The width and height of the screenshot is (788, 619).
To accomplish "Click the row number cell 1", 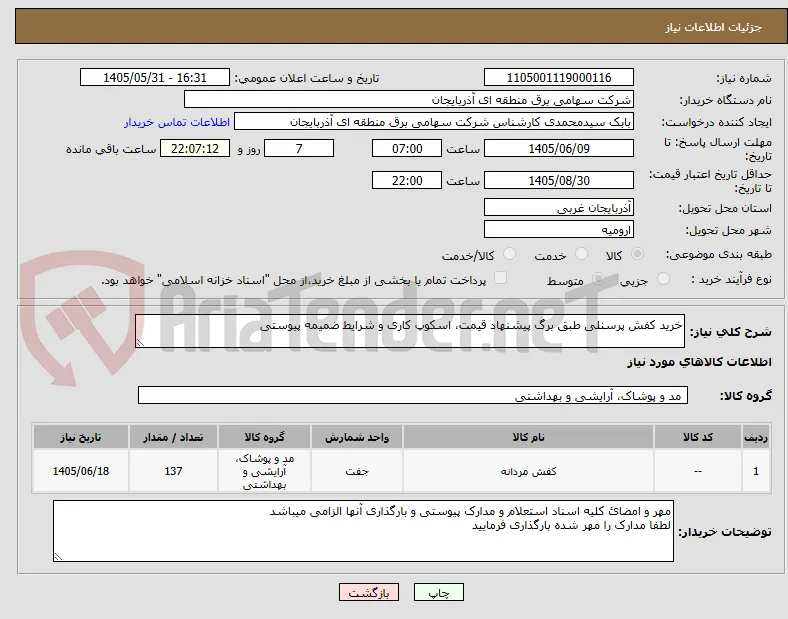I will [756, 471].
